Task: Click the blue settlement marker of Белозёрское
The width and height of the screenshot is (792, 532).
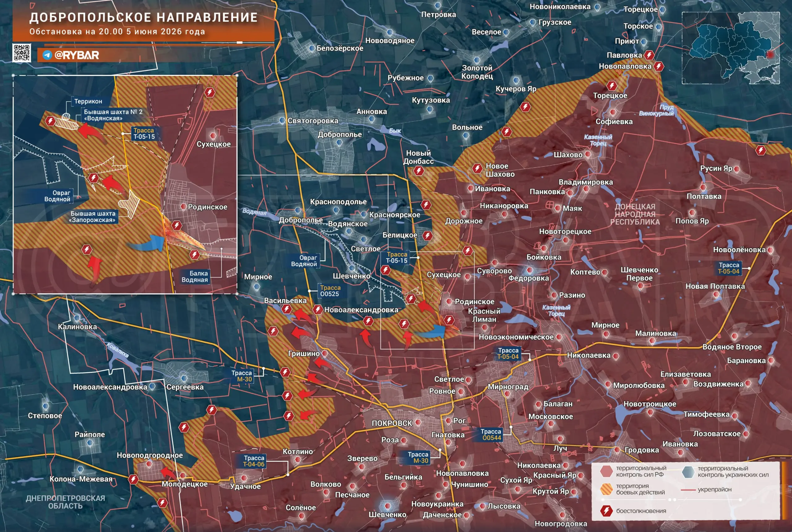Action: [x=312, y=48]
